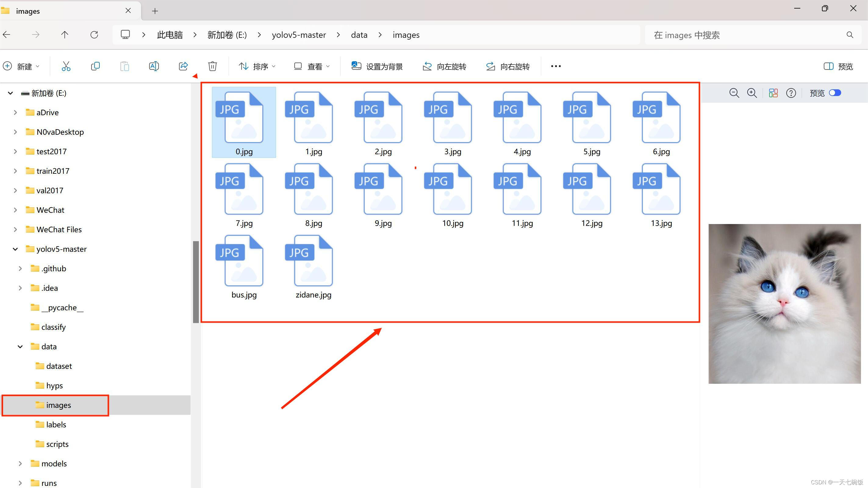This screenshot has height=488, width=868.
Task: Zoom in on the preview image
Action: (x=752, y=93)
